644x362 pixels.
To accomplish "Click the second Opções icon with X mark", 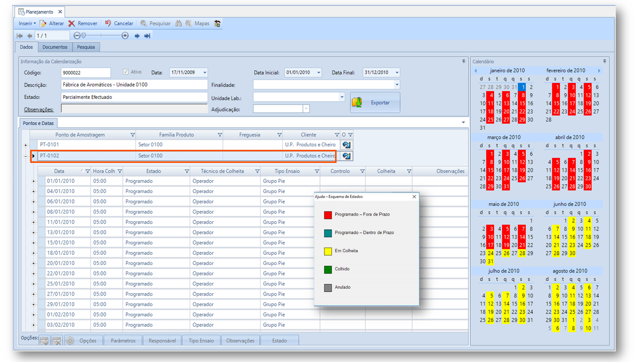I will pyautogui.click(x=57, y=341).
